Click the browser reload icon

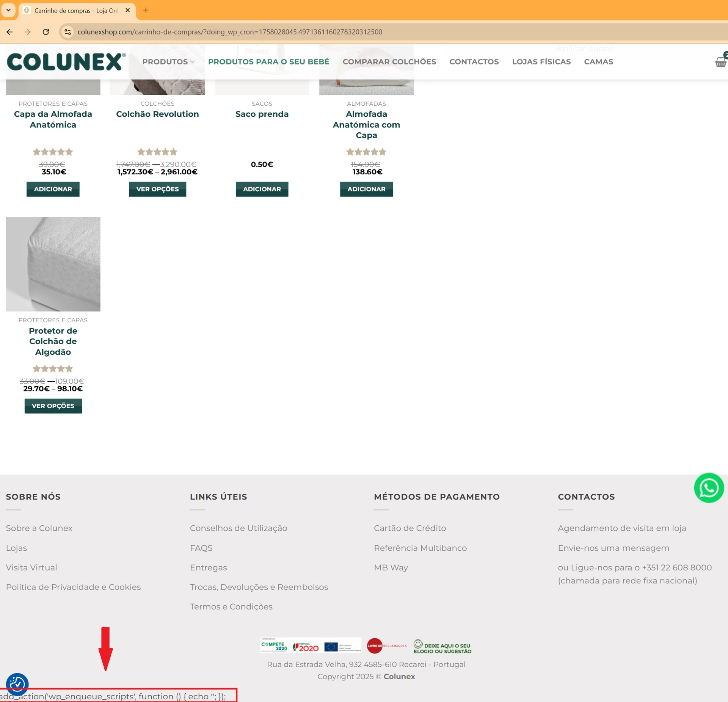pyautogui.click(x=46, y=32)
